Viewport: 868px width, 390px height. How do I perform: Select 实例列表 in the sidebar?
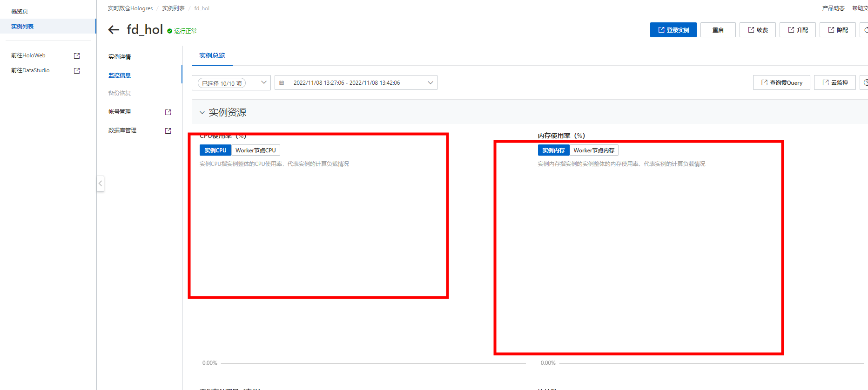(x=48, y=26)
